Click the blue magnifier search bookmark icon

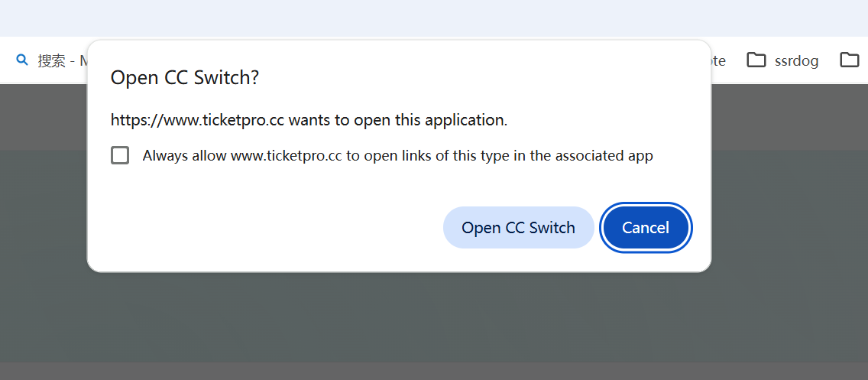[22, 60]
